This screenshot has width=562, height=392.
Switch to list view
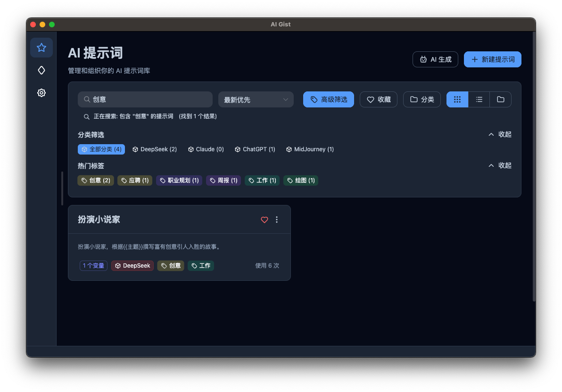coord(479,99)
